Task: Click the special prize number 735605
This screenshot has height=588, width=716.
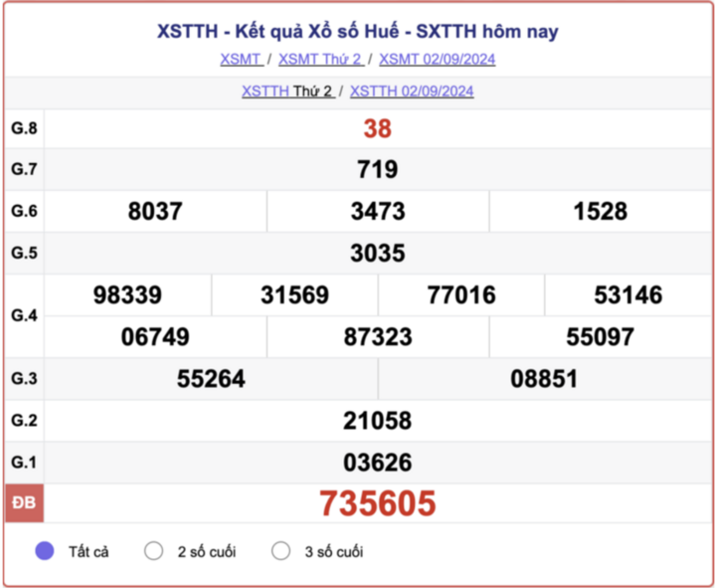Action: click(x=377, y=503)
